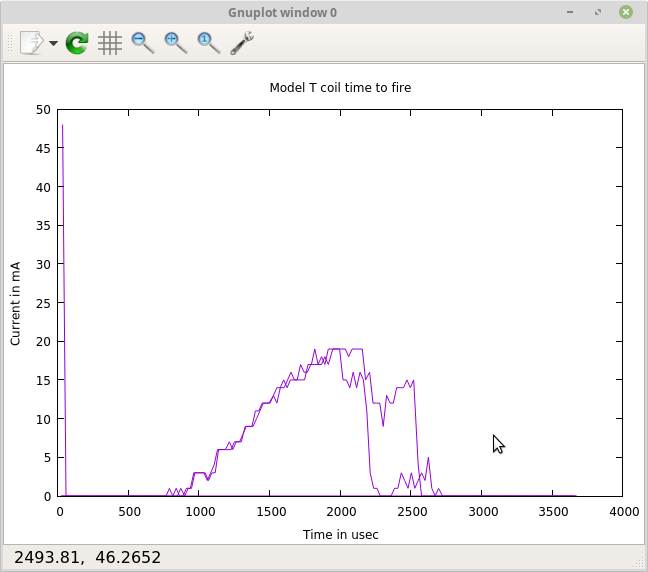Open the export dropdown arrow
The width and height of the screenshot is (648, 572).
pos(53,44)
